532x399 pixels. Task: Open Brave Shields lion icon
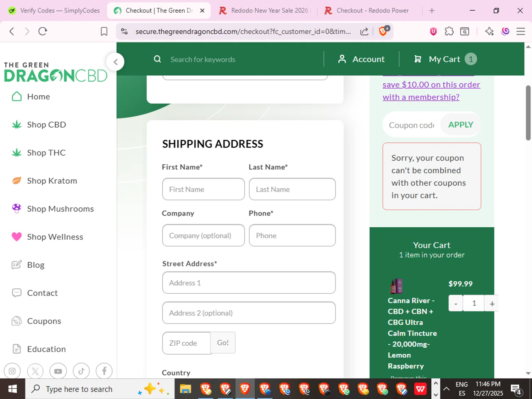pyautogui.click(x=383, y=31)
